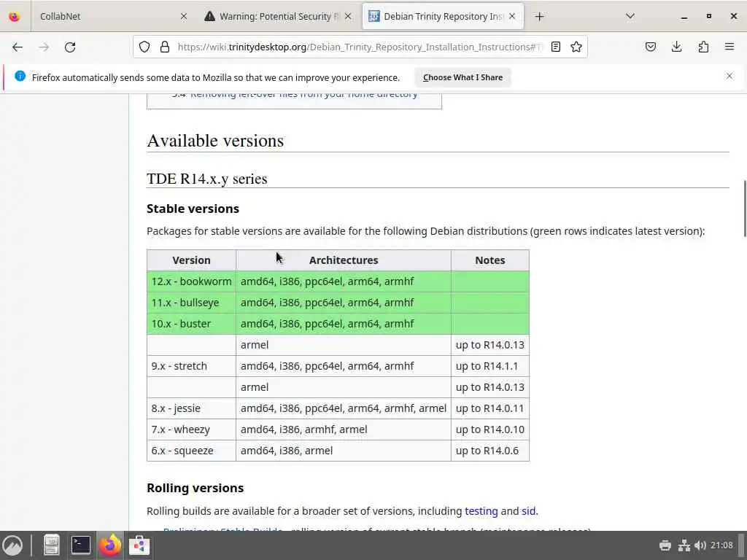747x560 pixels.
Task: Close the CollabNet tab
Action: pos(184,16)
